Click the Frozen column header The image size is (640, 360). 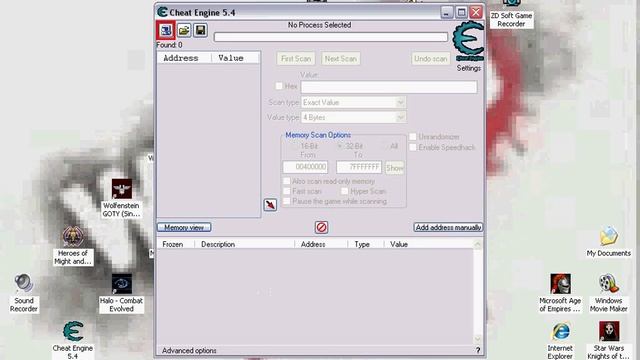(x=176, y=244)
